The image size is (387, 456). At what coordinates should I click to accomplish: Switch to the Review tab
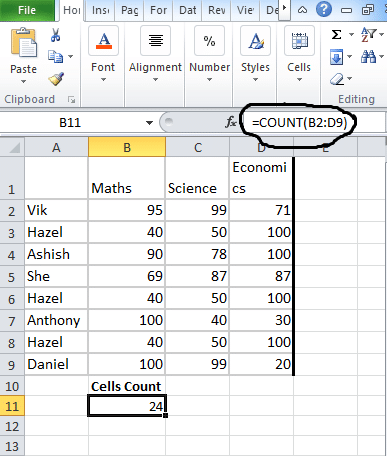point(217,10)
